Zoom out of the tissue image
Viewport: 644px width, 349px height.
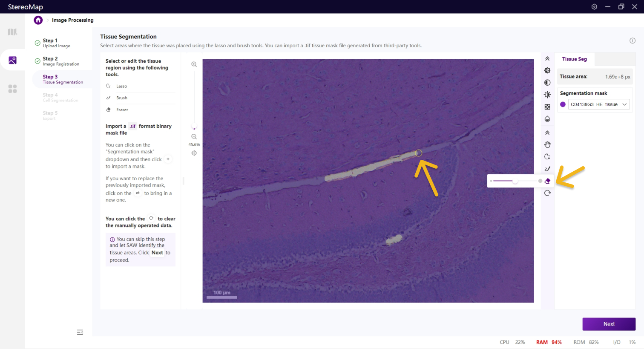[194, 137]
